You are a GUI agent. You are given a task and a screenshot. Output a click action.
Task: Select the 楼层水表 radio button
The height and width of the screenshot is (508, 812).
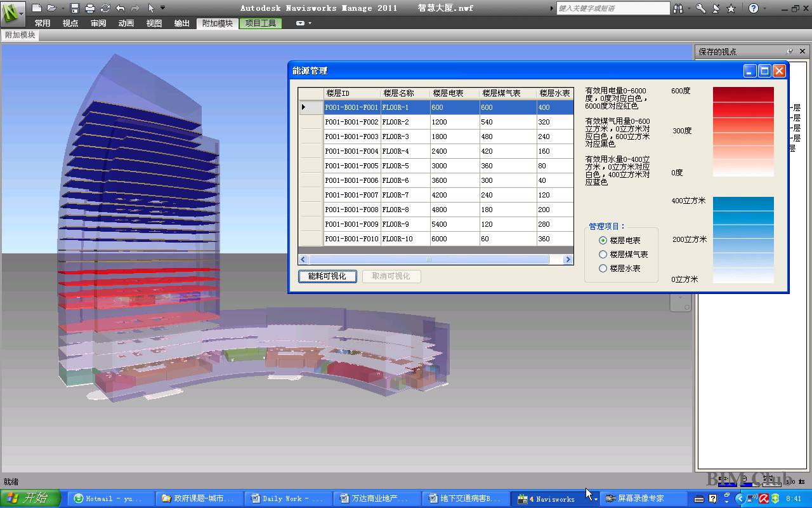603,269
